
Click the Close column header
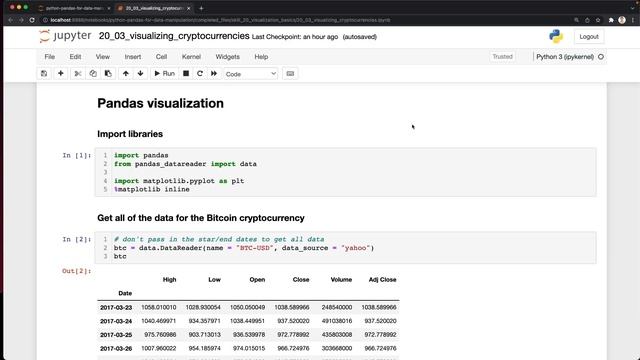pos(301,280)
